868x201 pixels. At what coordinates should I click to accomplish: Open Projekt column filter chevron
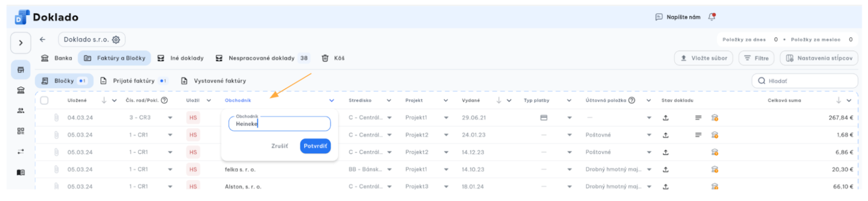(x=446, y=100)
